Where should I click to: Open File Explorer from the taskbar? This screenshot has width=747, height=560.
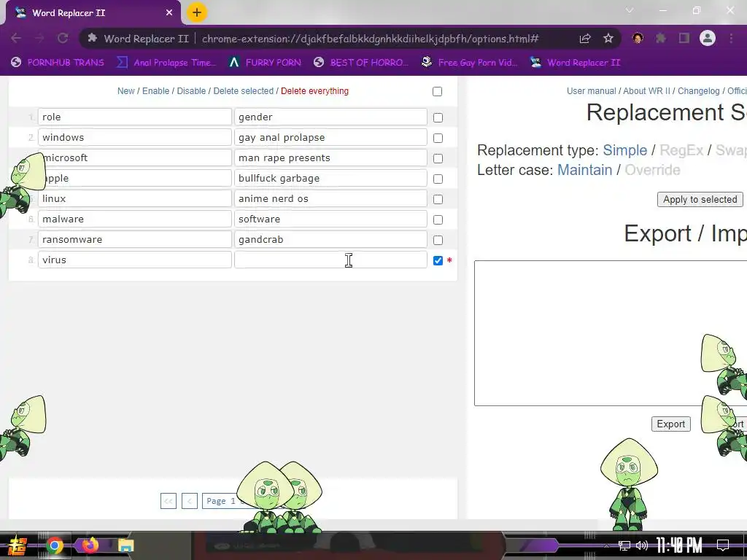tap(125, 545)
